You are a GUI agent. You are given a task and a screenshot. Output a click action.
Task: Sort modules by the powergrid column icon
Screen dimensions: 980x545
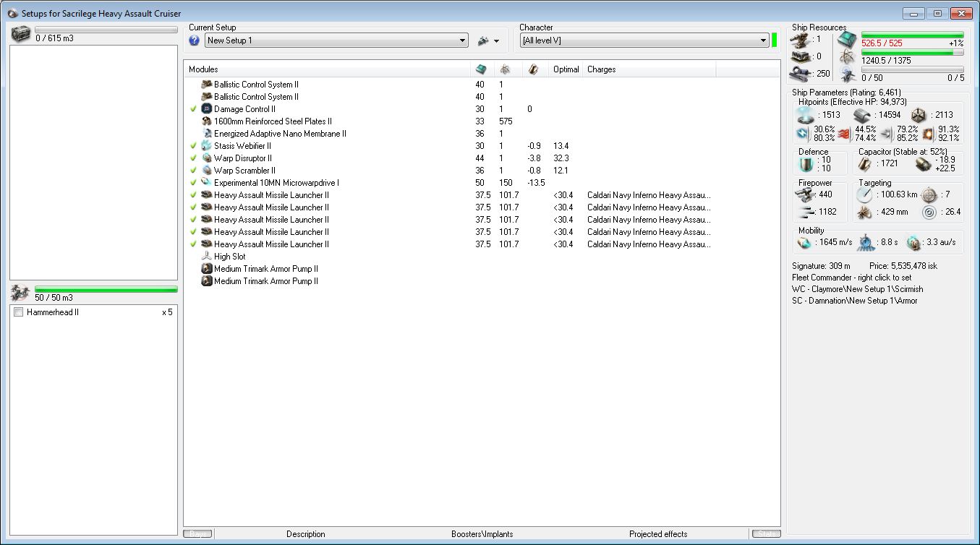tap(506, 69)
